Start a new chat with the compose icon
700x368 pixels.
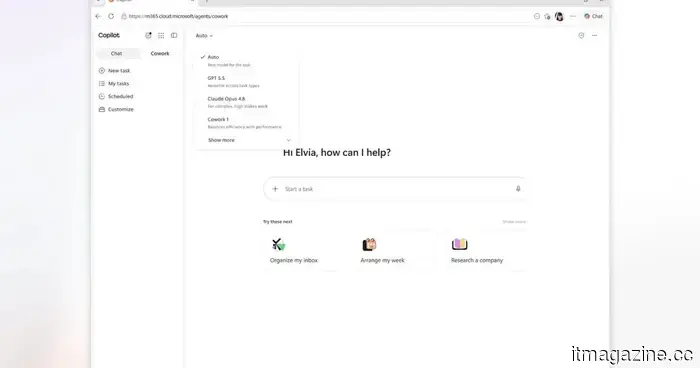pos(148,35)
